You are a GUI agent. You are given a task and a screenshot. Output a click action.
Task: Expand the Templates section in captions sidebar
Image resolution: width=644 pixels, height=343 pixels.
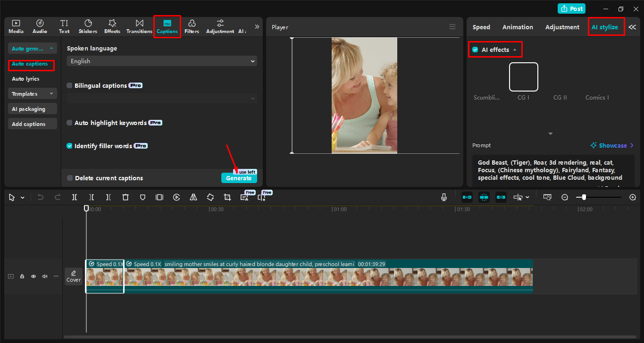pos(32,94)
